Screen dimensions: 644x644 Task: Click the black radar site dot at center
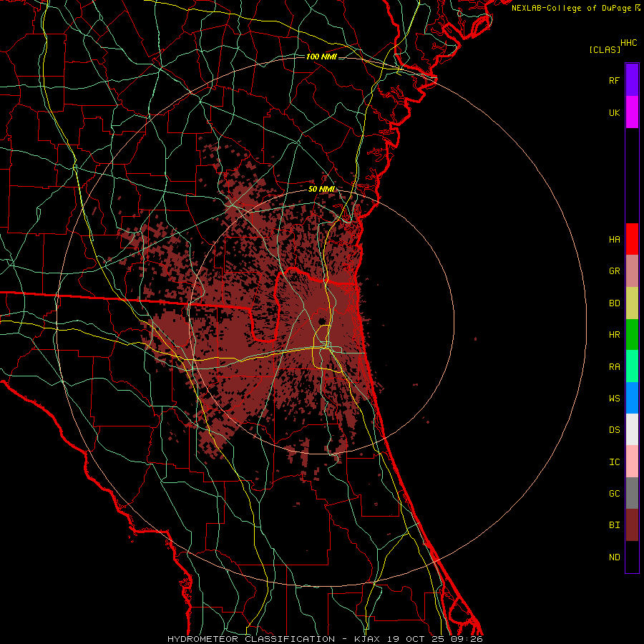[x=322, y=321]
